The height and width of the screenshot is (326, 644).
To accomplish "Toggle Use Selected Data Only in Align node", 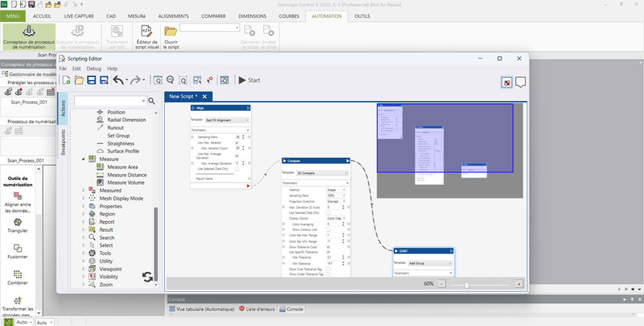I will pyautogui.click(x=237, y=169).
